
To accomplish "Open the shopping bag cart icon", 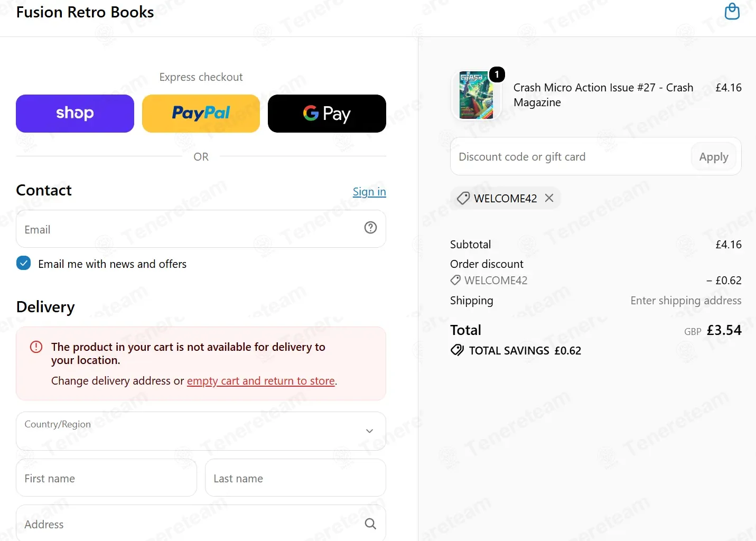I will 732,11.
